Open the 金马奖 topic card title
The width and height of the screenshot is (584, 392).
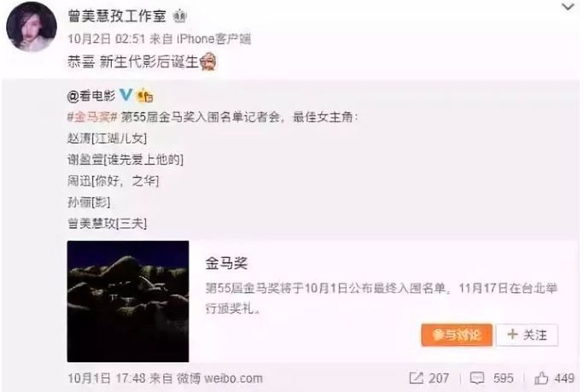tap(226, 263)
